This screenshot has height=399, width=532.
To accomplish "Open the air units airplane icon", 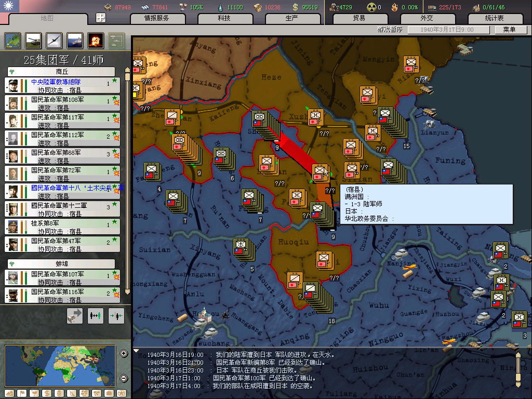I will (54, 41).
